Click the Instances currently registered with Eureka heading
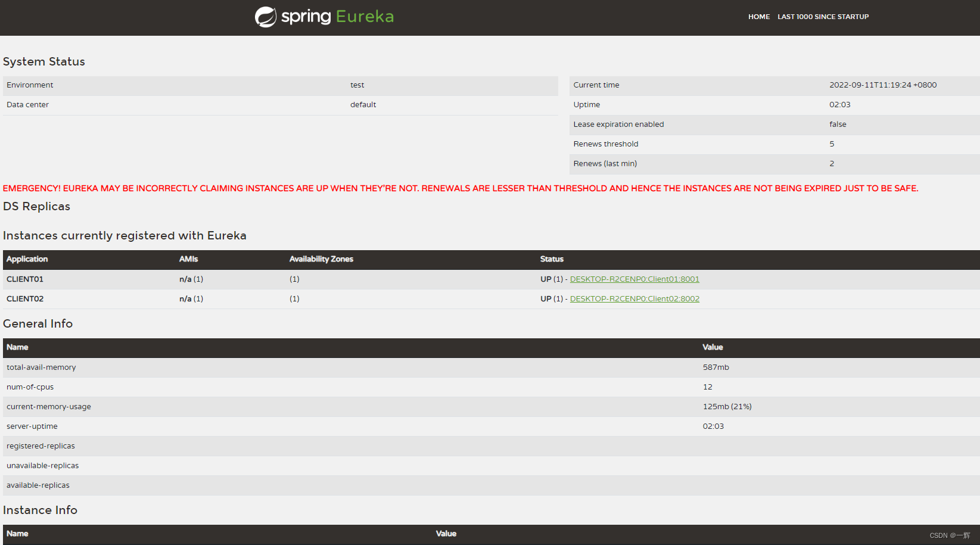The width and height of the screenshot is (980, 545). (x=125, y=235)
